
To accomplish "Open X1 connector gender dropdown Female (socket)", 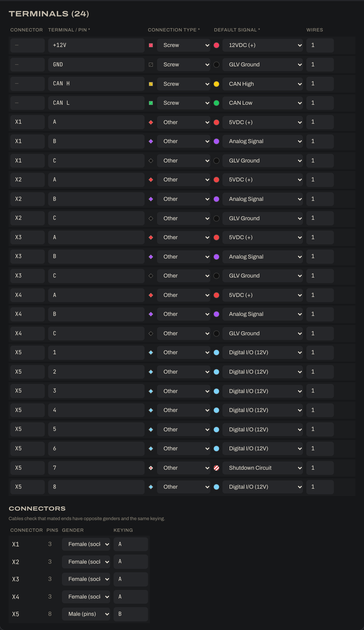I will click(x=86, y=544).
